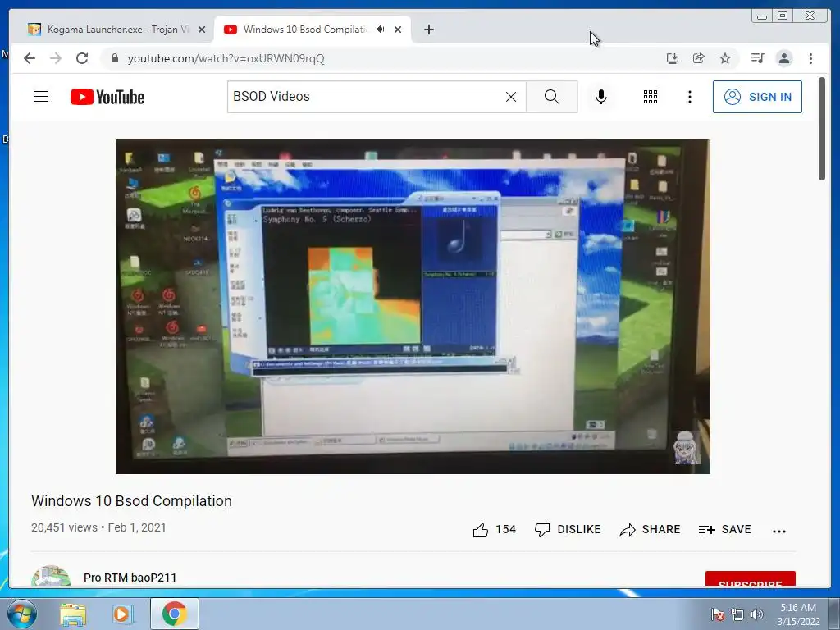Open the Action Center flag tray icon
Screen dimensions: 840x630
click(717, 614)
